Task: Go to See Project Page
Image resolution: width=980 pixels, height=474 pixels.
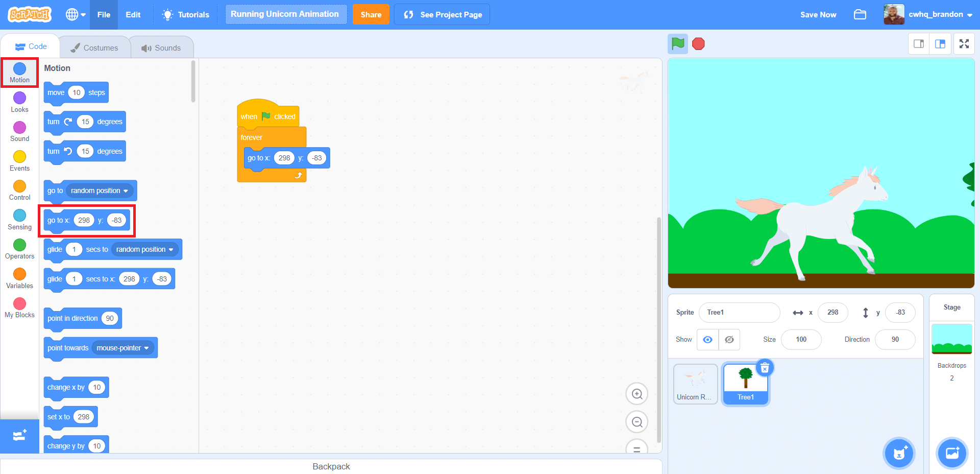Action: 442,15
